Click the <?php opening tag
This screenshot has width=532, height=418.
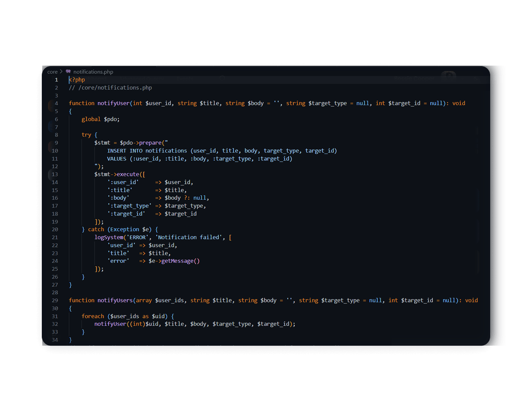click(77, 80)
